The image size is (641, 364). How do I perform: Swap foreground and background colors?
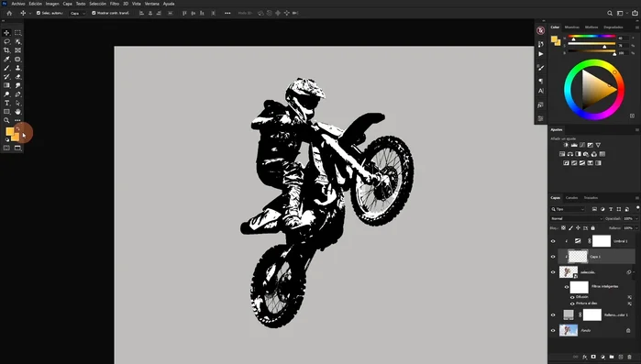(18, 128)
